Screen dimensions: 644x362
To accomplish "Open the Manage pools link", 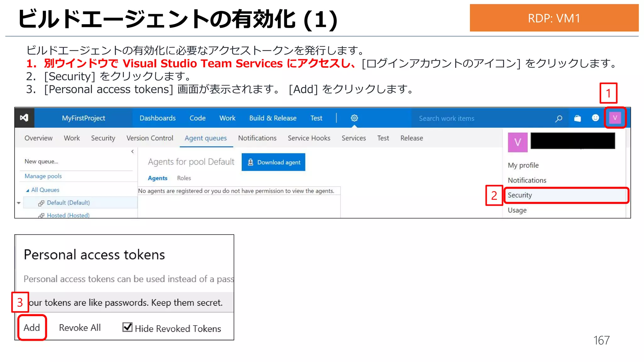I will (43, 176).
